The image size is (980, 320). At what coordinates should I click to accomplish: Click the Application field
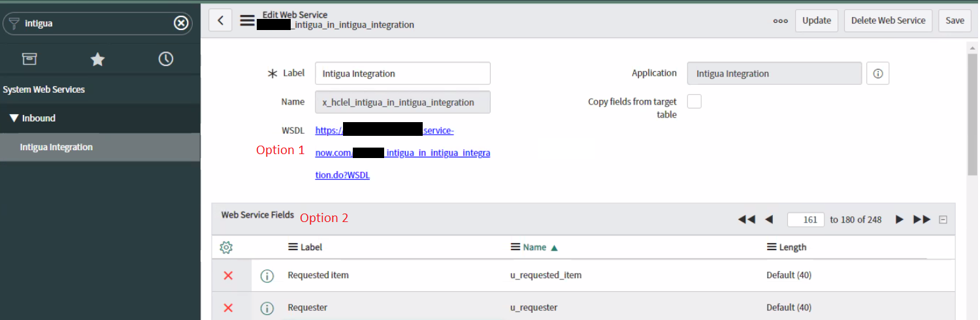point(774,73)
